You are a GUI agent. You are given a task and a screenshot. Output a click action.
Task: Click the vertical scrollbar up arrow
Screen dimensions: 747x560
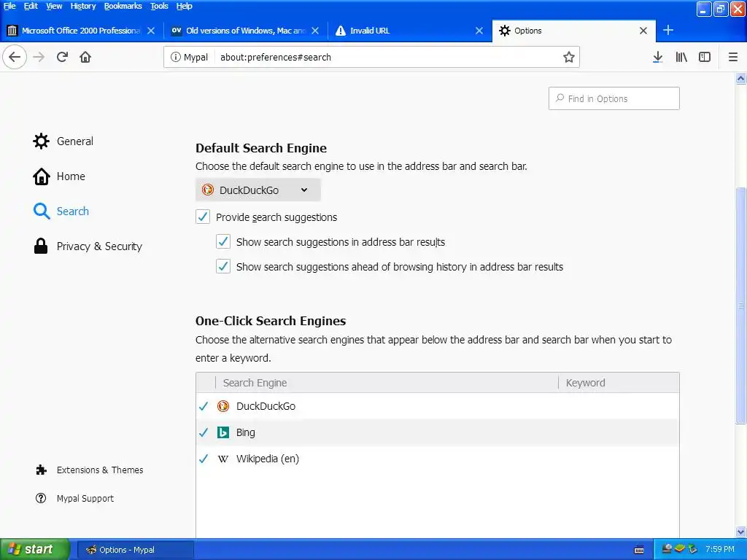pos(741,79)
